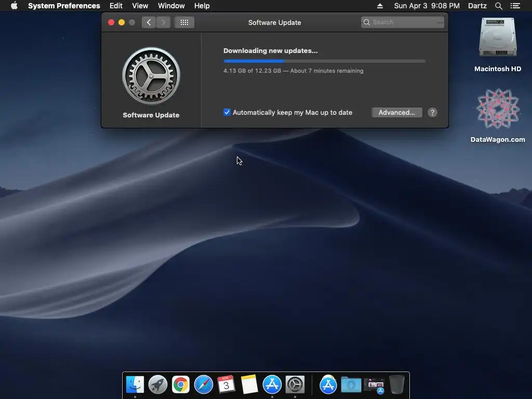
Task: Open screenshot stack with App Store badge
Action: pyautogui.click(x=374, y=386)
